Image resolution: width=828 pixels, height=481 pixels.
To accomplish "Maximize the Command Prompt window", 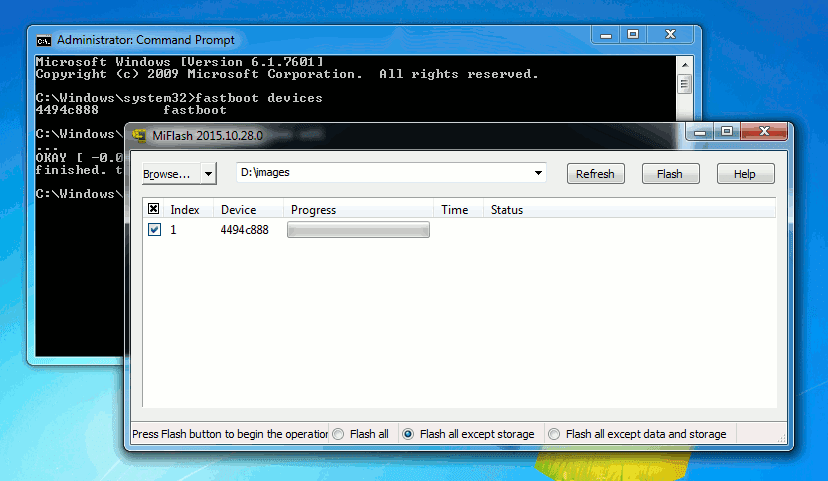I will coord(633,35).
